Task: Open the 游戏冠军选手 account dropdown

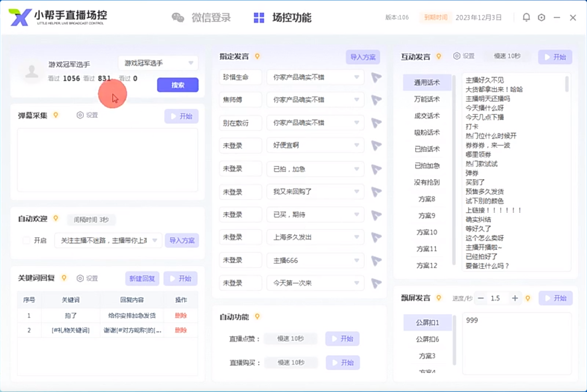Action: coord(190,63)
